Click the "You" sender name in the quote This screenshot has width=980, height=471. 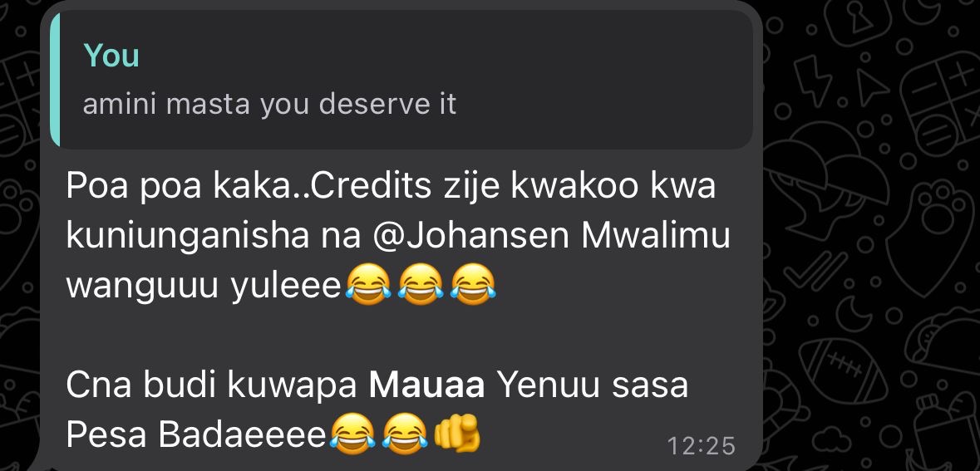111,56
